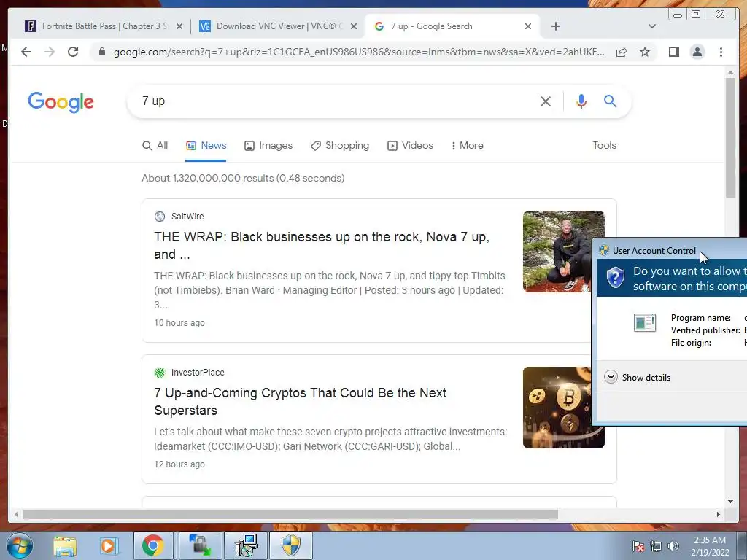The image size is (747, 560).
Task: Click the User Account Control shield taskbar icon
Action: [291, 545]
